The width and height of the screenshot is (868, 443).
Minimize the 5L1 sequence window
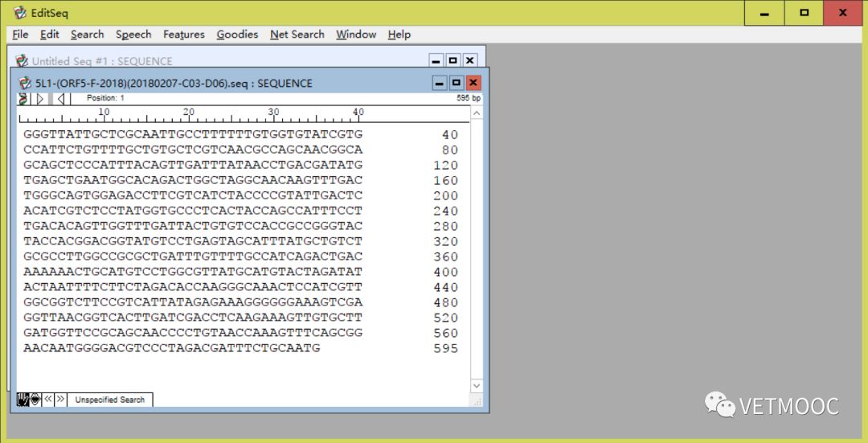pyautogui.click(x=440, y=83)
